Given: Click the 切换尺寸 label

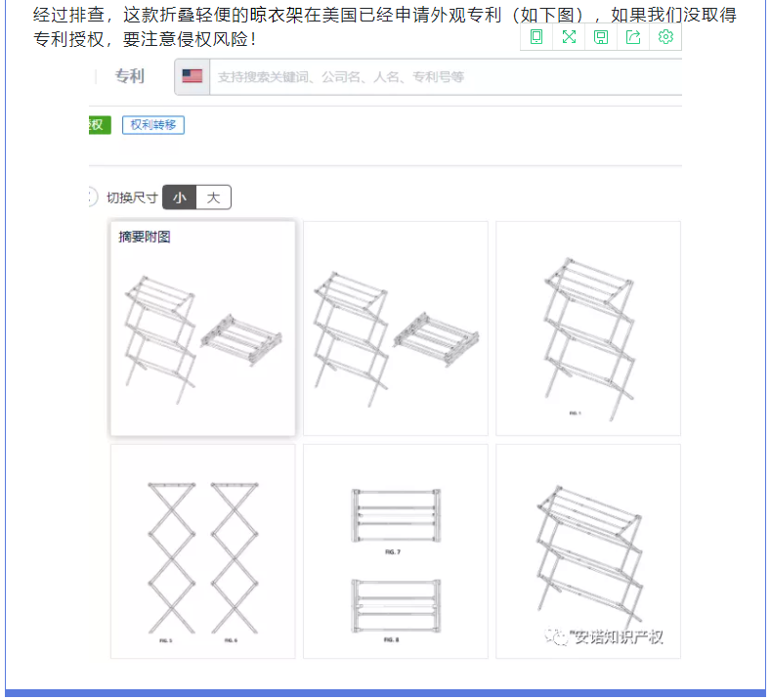Looking at the screenshot, I should (x=132, y=197).
